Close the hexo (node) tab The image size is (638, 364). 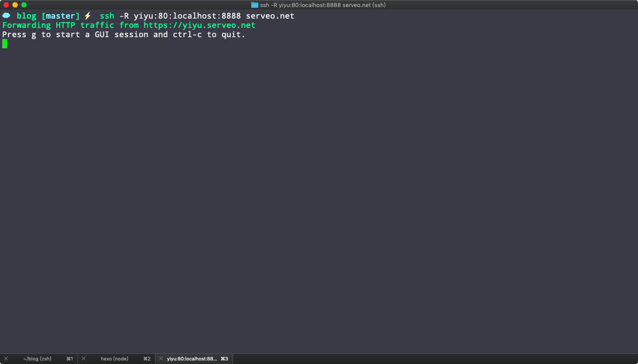coord(83,359)
